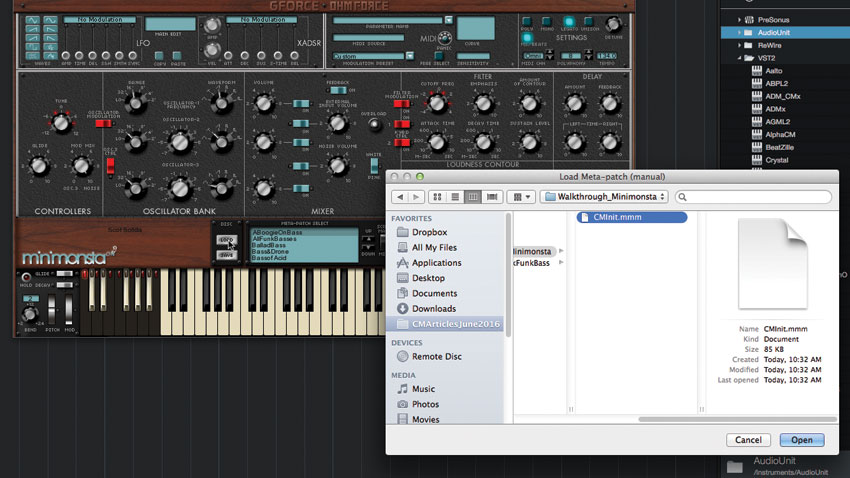Open the LFO No Modulation selector

coord(100,20)
